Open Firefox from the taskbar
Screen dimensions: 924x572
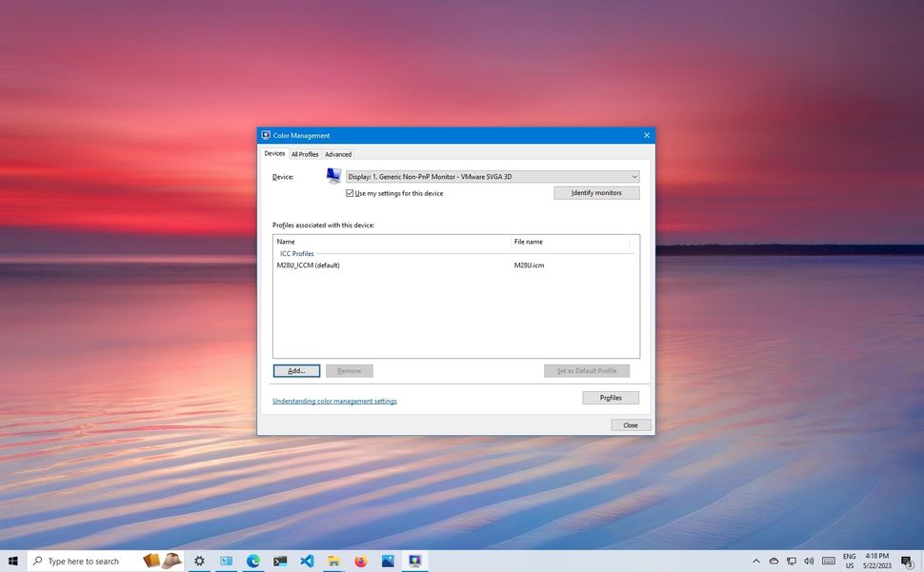pyautogui.click(x=360, y=562)
